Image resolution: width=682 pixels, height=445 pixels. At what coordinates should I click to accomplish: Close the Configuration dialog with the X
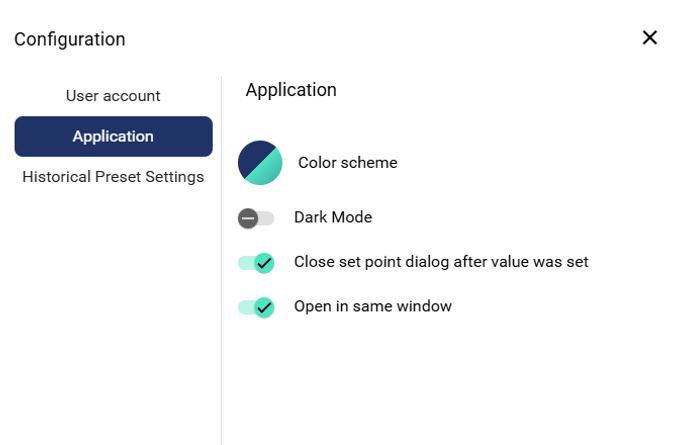650,38
